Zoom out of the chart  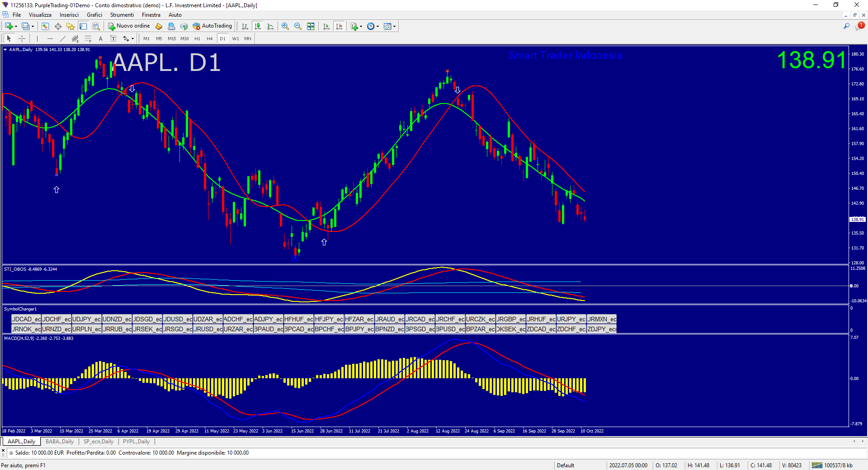coord(298,26)
